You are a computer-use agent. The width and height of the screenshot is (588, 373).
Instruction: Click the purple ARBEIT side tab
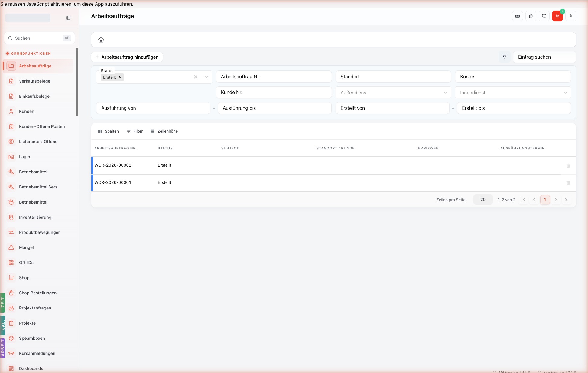(3, 348)
